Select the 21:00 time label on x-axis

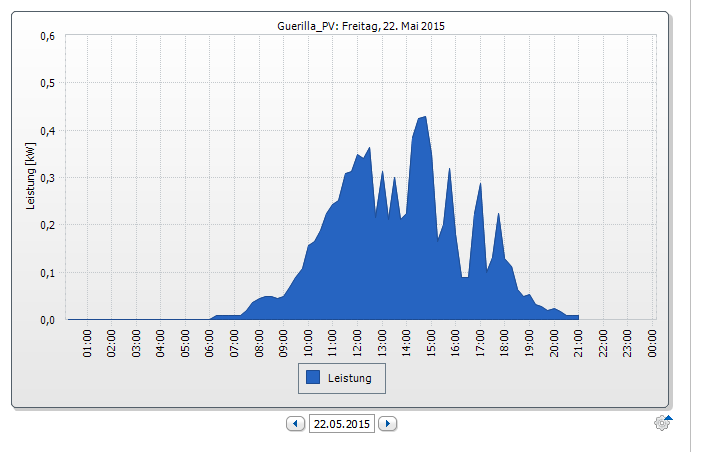[578, 341]
